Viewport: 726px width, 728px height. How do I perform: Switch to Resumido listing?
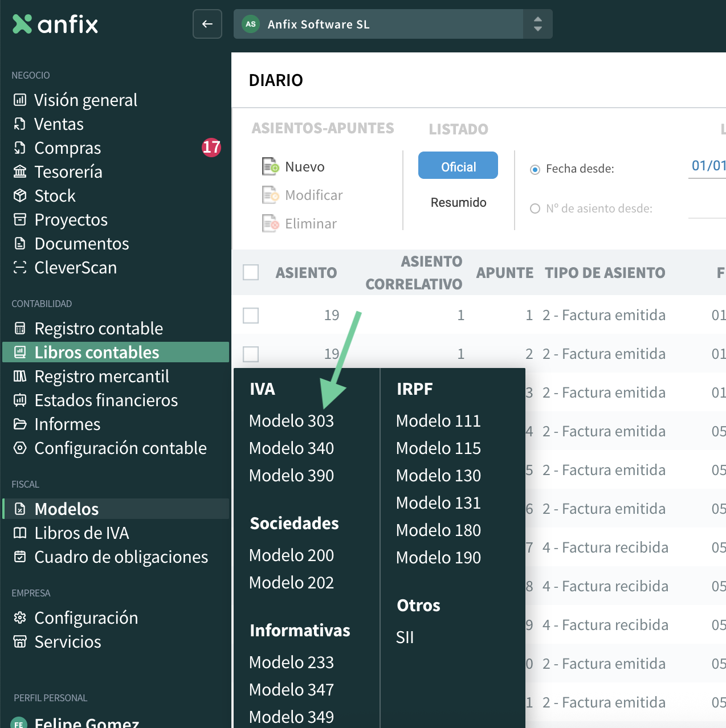click(458, 203)
